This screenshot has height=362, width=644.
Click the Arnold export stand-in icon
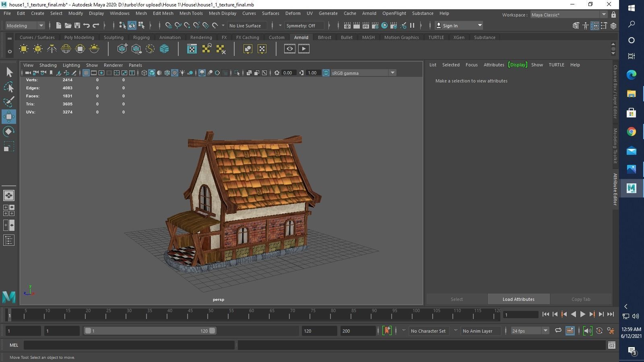coord(136,49)
